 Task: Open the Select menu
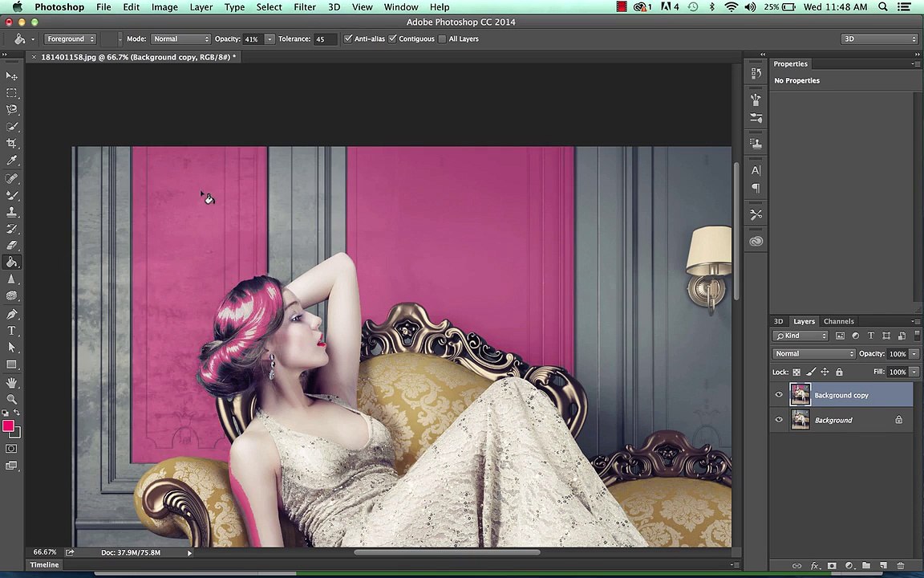[x=269, y=7]
